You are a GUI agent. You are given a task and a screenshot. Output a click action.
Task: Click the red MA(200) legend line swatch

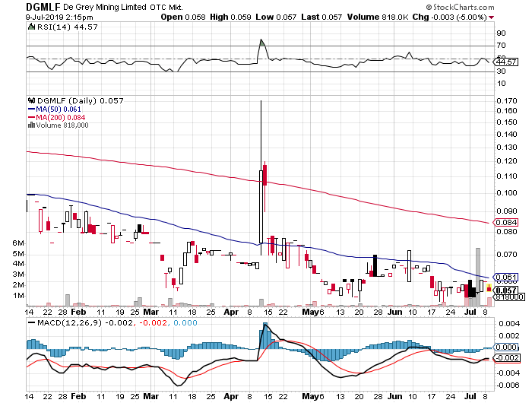(32, 117)
